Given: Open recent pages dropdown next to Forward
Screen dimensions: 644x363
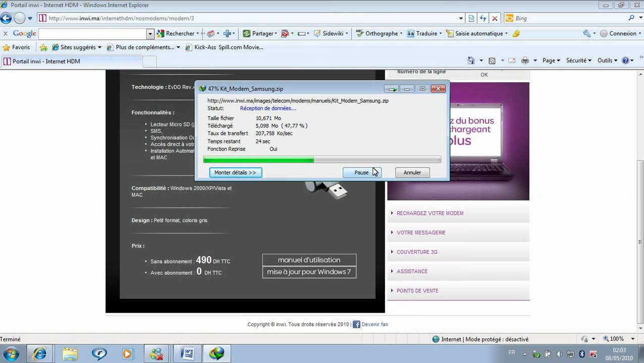Looking at the screenshot, I should point(30,18).
